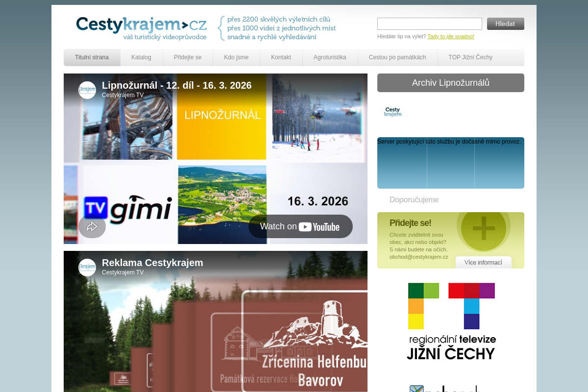Open the Kdo jsme page
This screenshot has width=588, height=392.
(x=236, y=57)
